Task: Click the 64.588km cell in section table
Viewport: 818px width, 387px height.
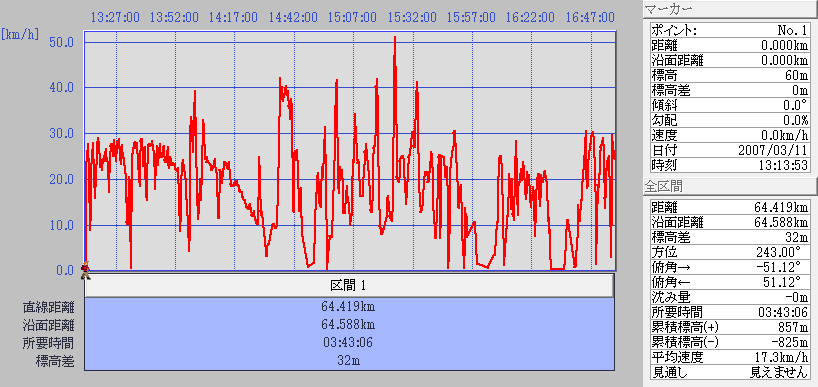Action: 349,324
